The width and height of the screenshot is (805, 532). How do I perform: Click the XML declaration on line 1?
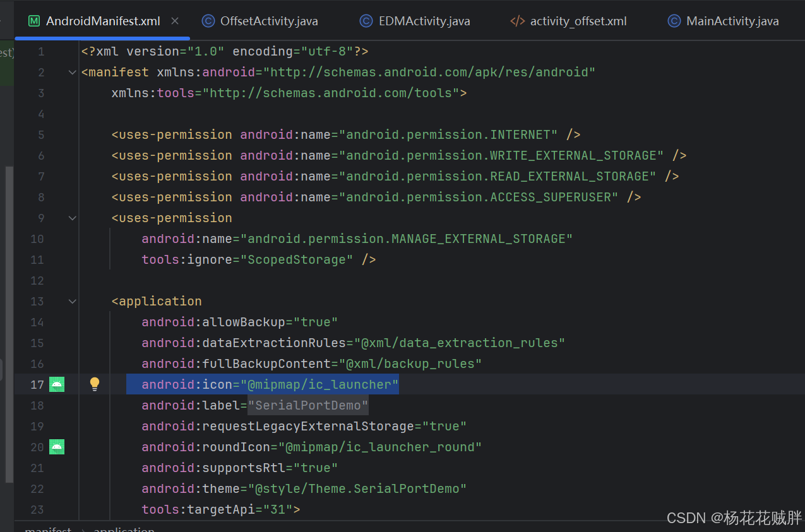click(225, 51)
